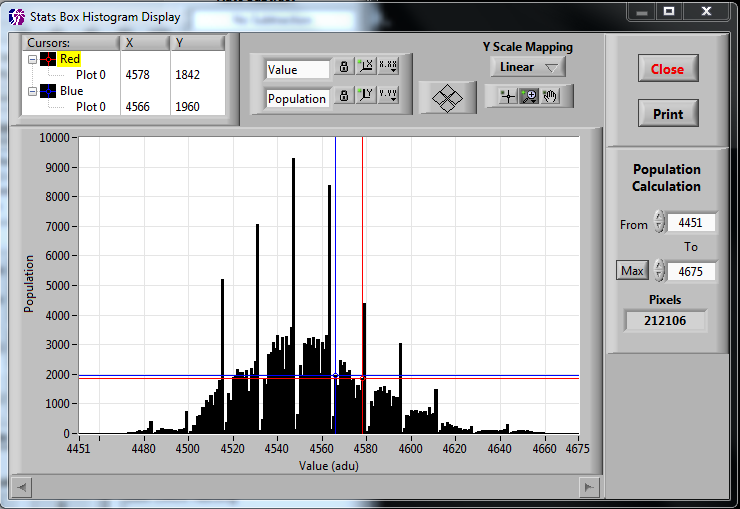Image resolution: width=740 pixels, height=509 pixels.
Task: Open the Y Scale Mapping Linear dropdown
Action: point(528,67)
